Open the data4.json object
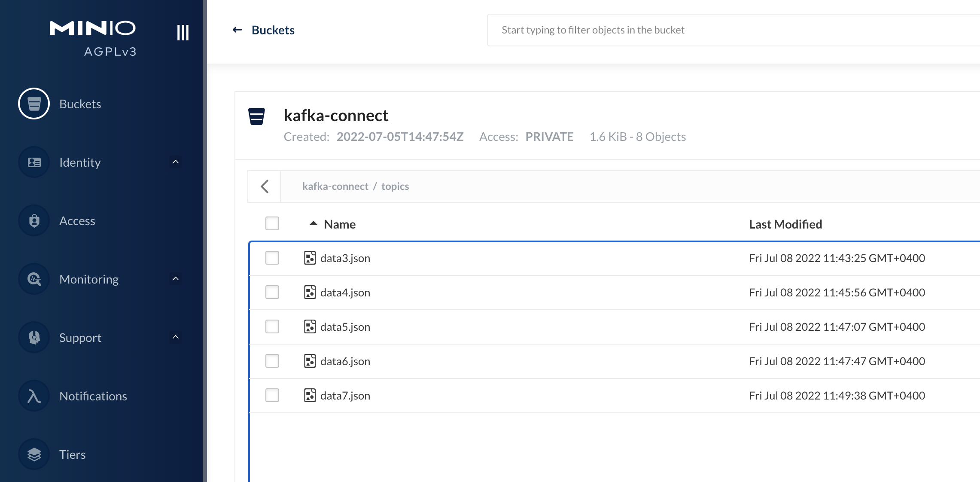Screen dimensions: 980x482 click(x=345, y=293)
